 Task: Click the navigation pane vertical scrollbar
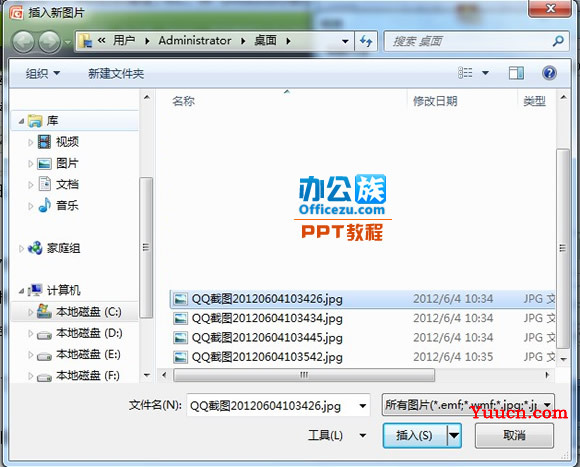[146, 247]
